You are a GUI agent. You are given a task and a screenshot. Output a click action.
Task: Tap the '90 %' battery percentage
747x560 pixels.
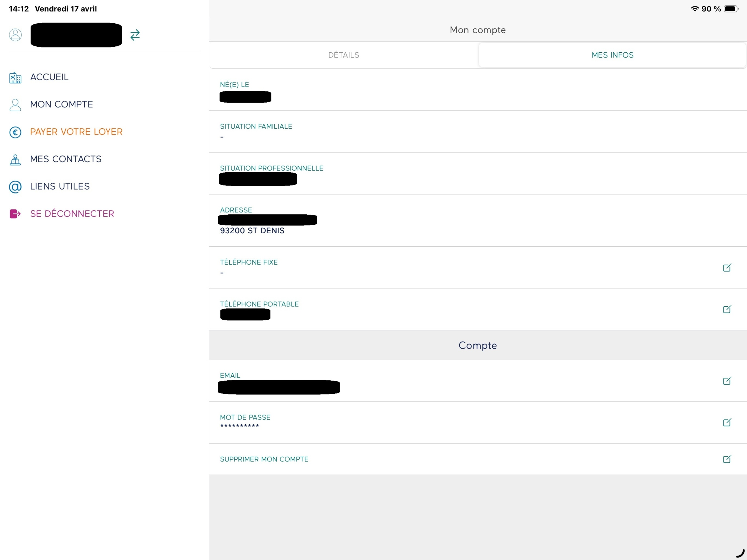coord(711,9)
